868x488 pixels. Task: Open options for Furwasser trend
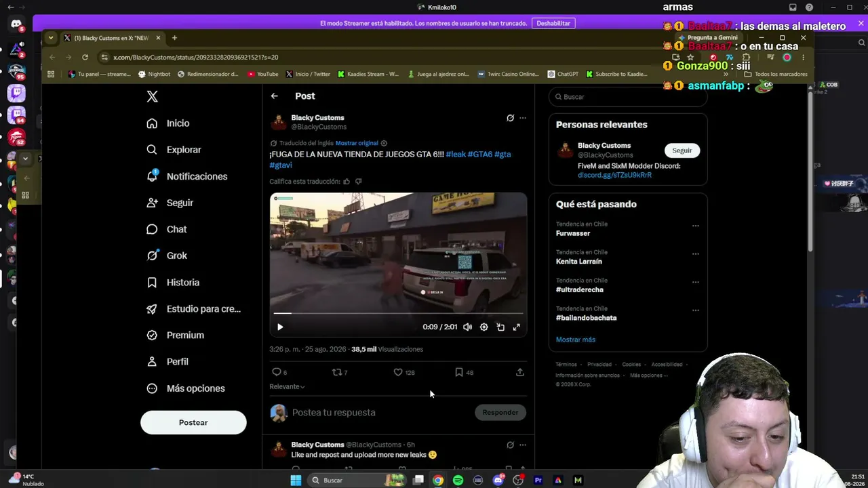coord(695,226)
